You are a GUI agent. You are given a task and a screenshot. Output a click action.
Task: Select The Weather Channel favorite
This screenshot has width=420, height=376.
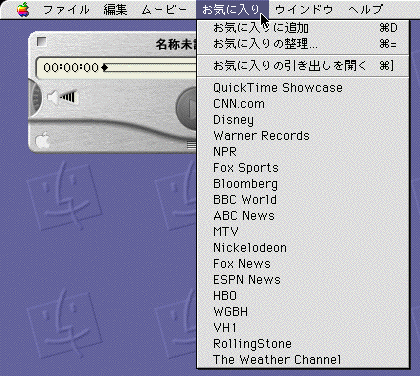[x=303, y=360]
